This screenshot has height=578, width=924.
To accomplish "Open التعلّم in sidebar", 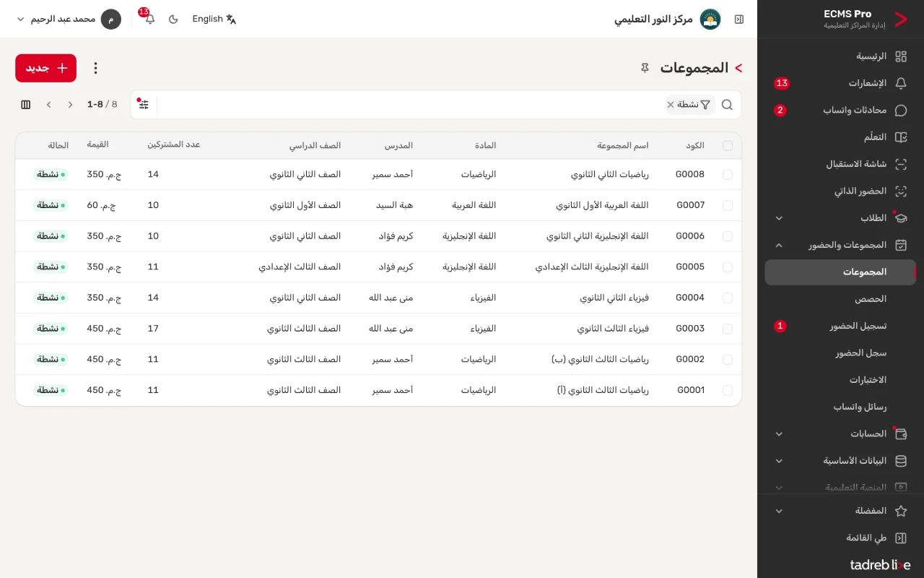I will [840, 137].
